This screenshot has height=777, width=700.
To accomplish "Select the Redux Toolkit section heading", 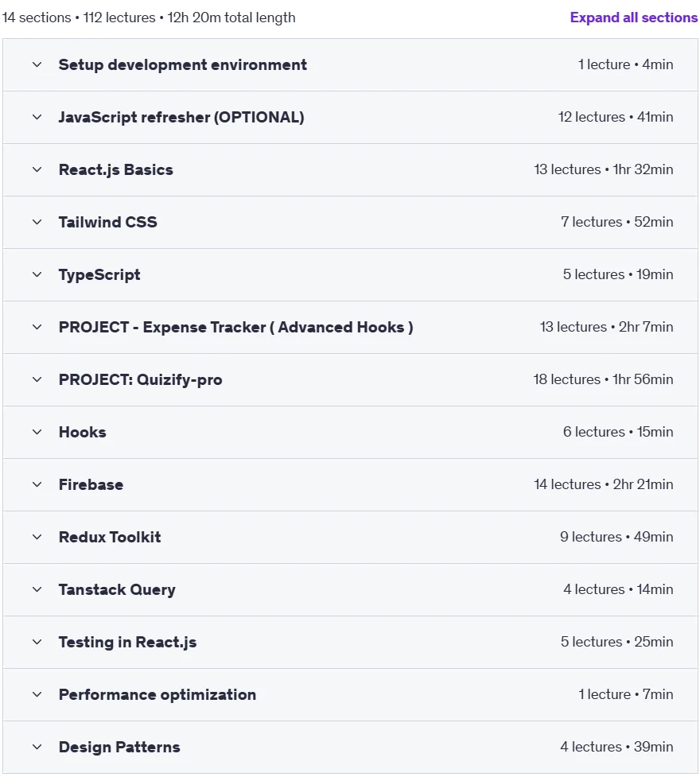I will coord(110,537).
